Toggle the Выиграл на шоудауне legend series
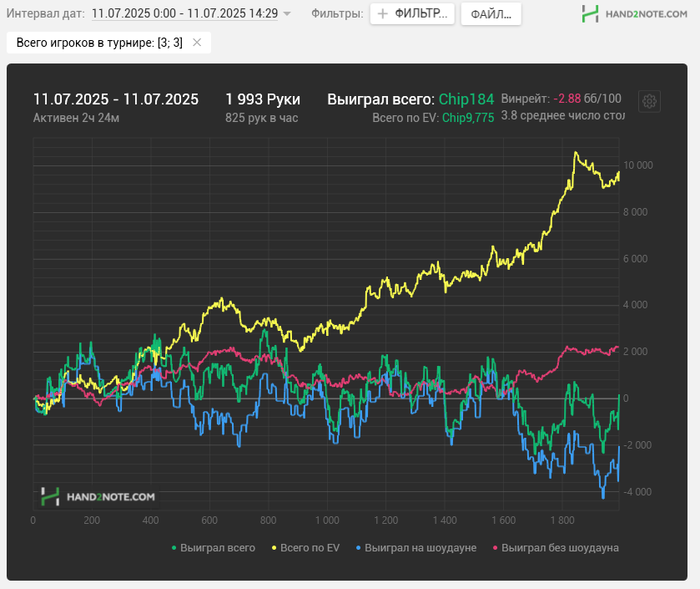The height and width of the screenshot is (589, 700). (x=416, y=548)
